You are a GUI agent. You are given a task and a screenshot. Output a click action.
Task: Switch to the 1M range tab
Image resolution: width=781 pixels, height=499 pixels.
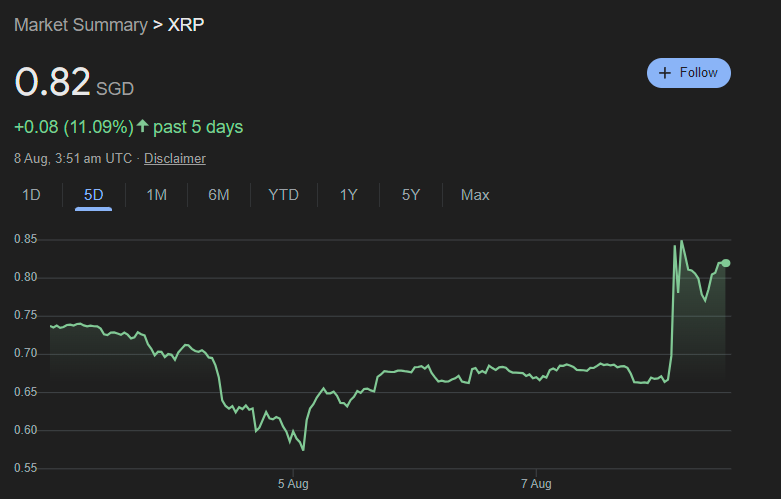pos(156,195)
